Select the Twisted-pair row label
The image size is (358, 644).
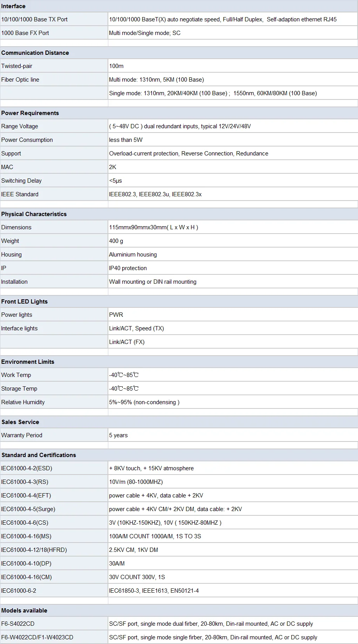coord(17,66)
